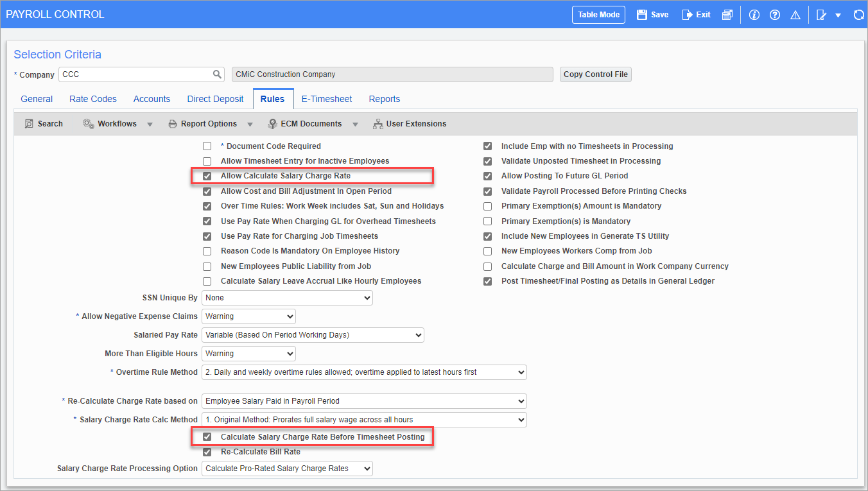868x491 pixels.
Task: Toggle Re-Calculate Bill Rate checkbox
Action: (x=207, y=452)
